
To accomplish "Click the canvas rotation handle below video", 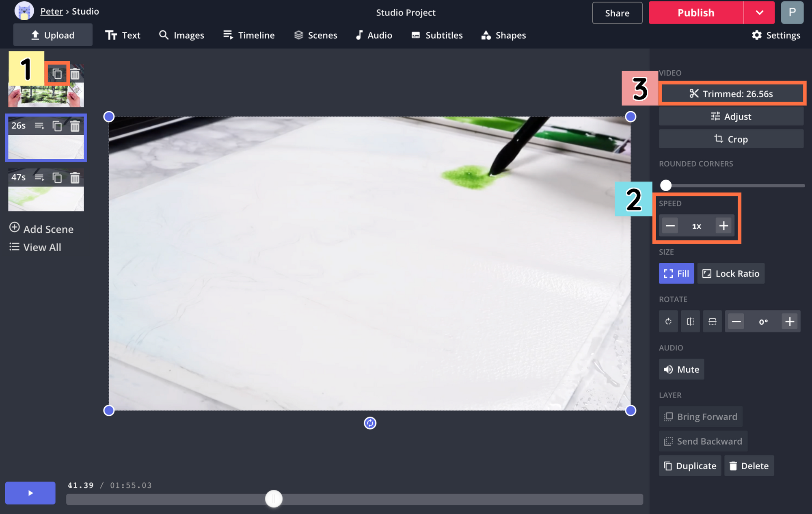I will (x=370, y=423).
